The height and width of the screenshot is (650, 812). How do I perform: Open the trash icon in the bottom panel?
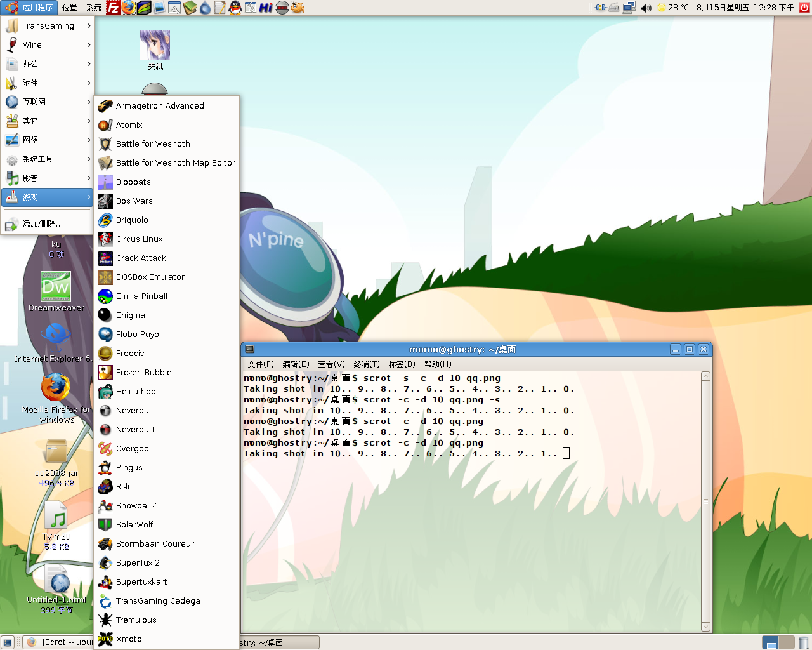[x=804, y=642]
